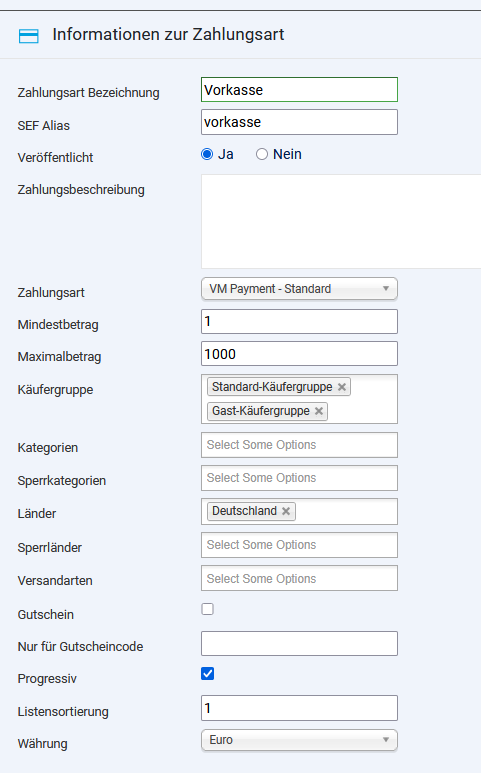Viewport: 481px width, 773px height.
Task: Focus the Maximalbetrag field
Action: (299, 353)
